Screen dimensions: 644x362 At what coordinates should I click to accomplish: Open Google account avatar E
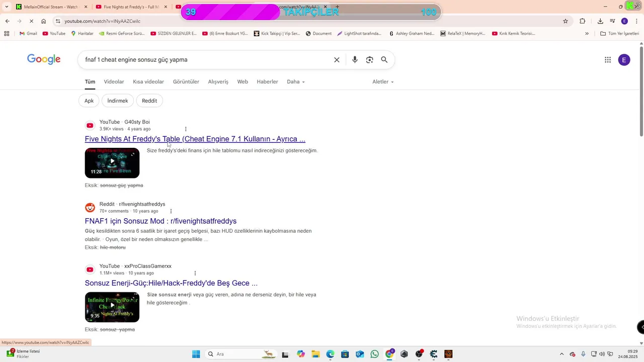624,60
